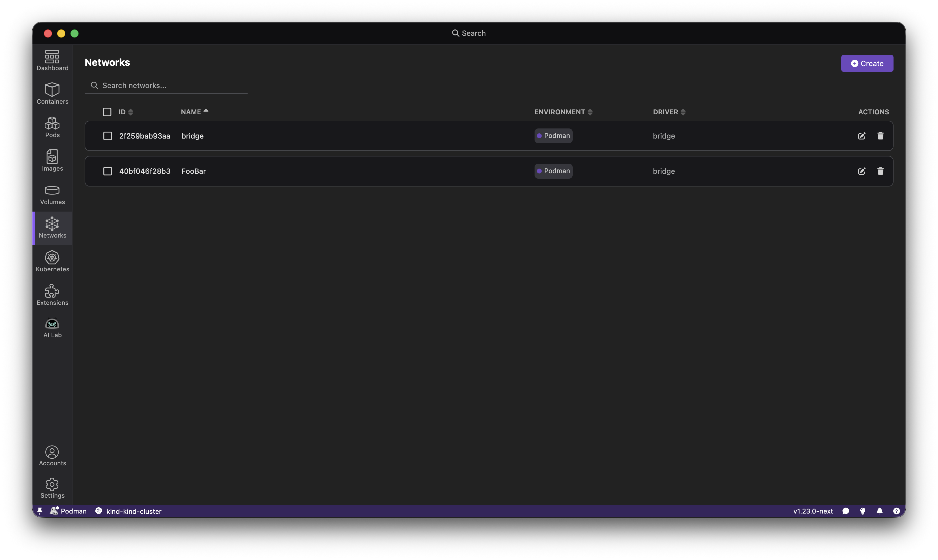Sort the table by DRIVER
Image resolution: width=938 pixels, height=560 pixels.
click(669, 112)
